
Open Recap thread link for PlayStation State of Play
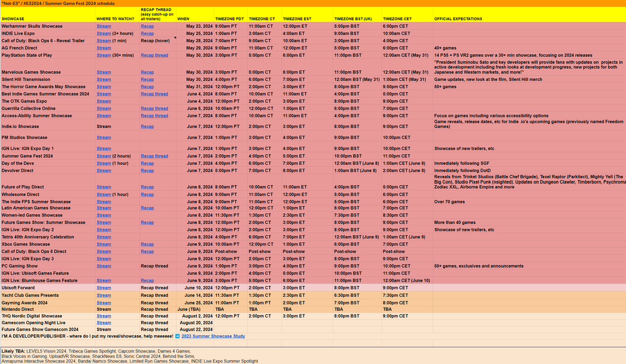pyautogui.click(x=154, y=55)
